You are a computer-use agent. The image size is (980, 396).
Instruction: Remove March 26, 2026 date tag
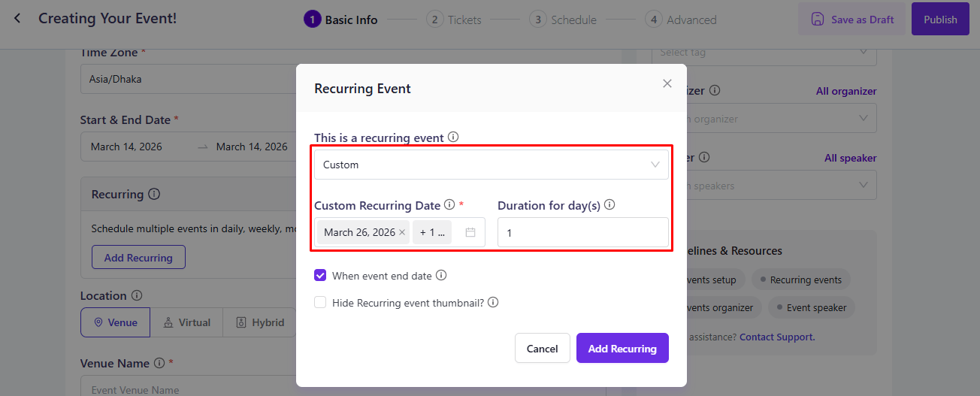[402, 232]
